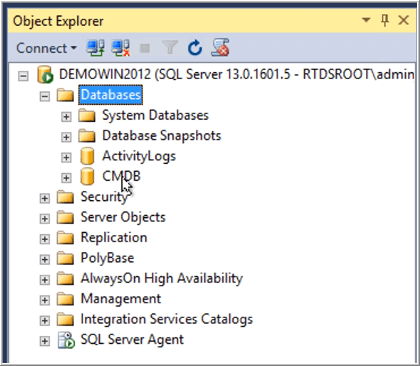Open the Object Explorer window position dropdown arrow
Screen dimensions: 420x366
(366, 20)
